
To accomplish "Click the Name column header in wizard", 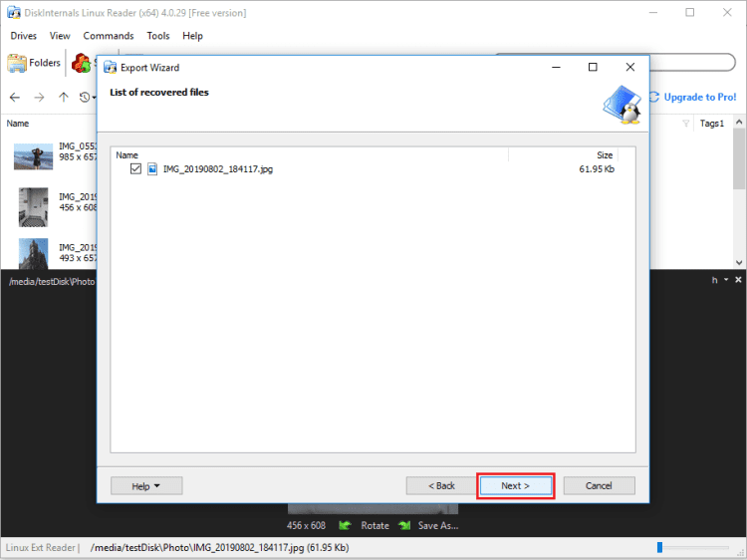I will 126,154.
